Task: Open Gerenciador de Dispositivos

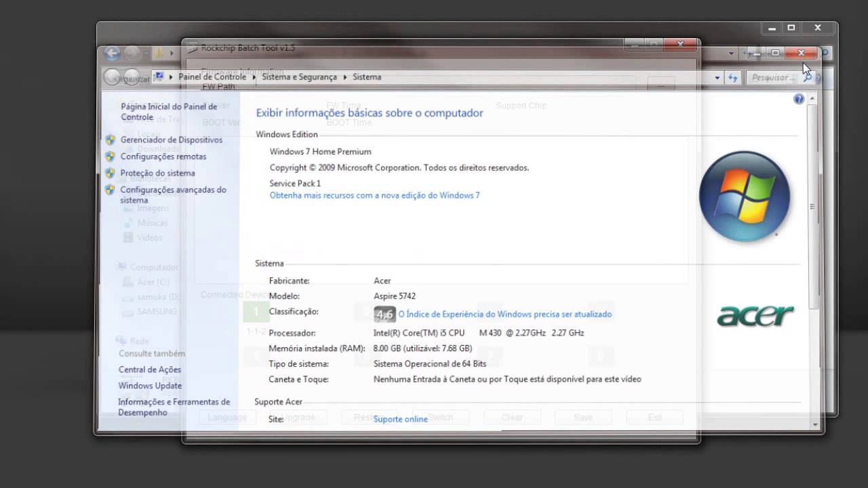Action: [172, 140]
